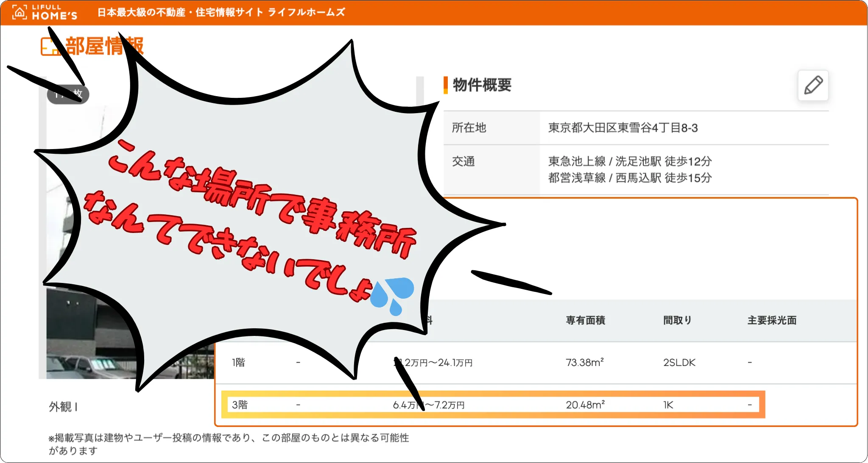Click the 物件概要 section heading

point(481,86)
